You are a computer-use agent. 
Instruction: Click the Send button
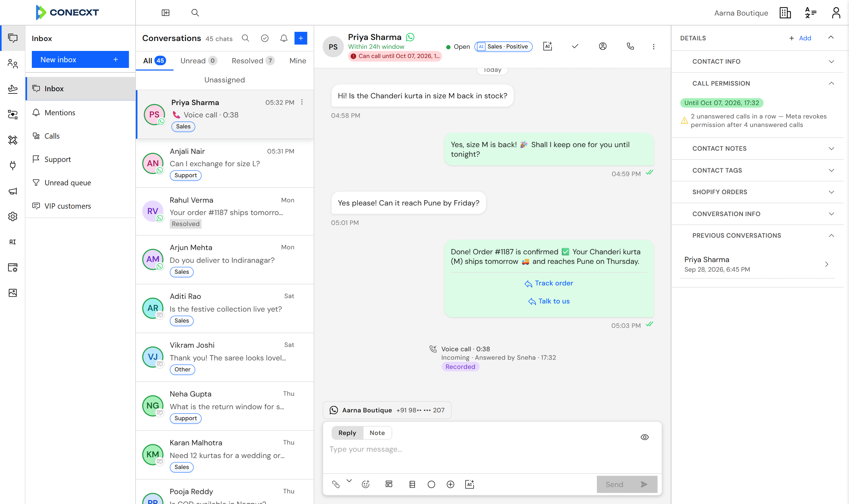[x=627, y=485]
